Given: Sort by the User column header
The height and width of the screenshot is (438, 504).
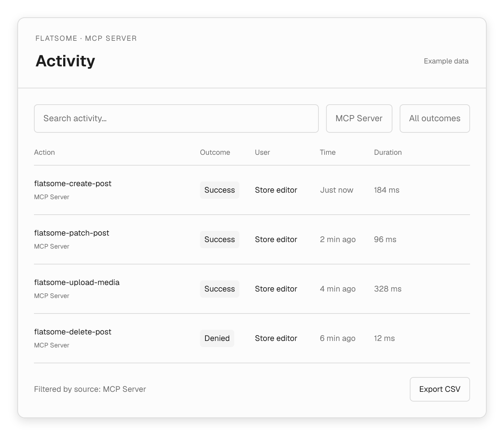Looking at the screenshot, I should (x=262, y=152).
